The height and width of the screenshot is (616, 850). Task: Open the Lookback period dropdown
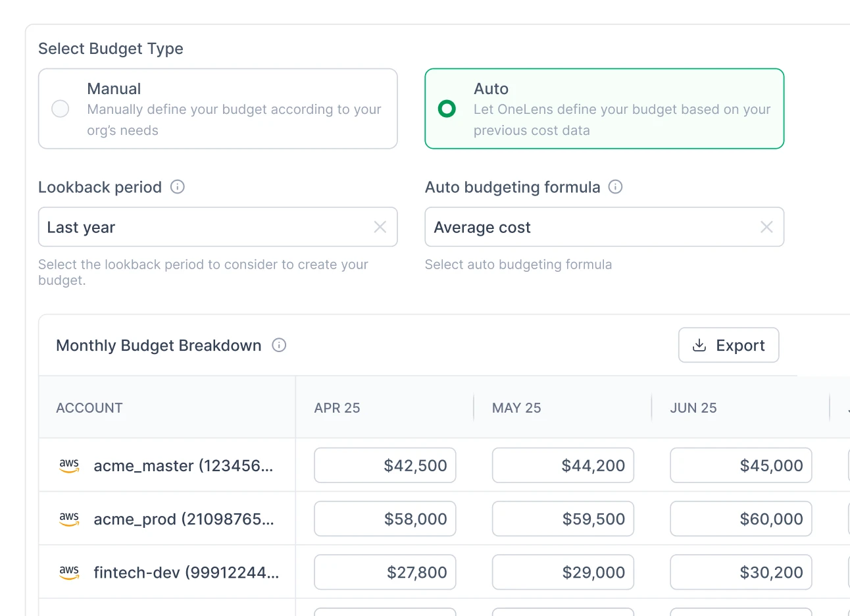pos(218,227)
